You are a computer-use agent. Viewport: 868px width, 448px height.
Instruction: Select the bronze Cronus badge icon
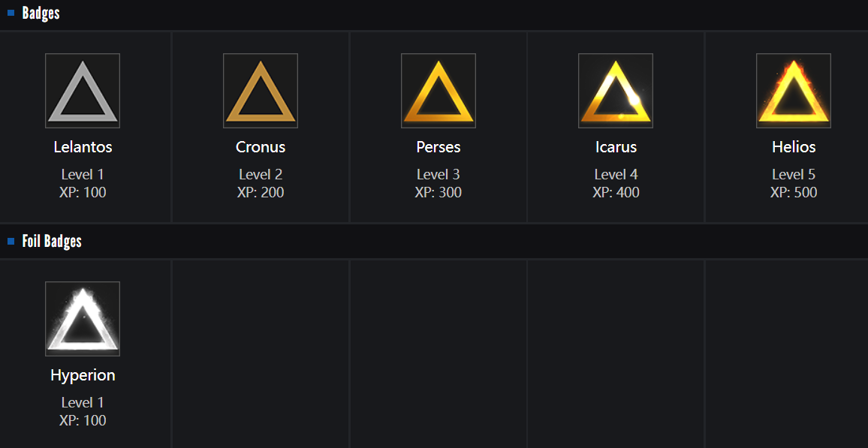tap(261, 91)
